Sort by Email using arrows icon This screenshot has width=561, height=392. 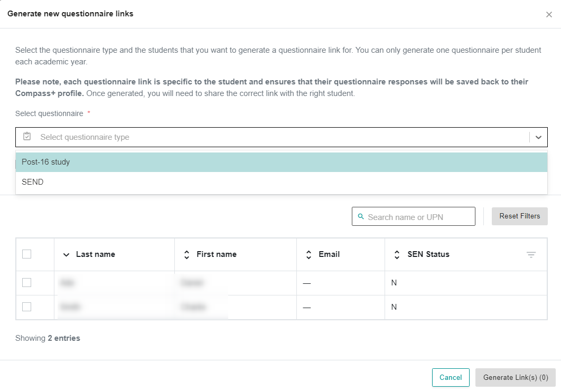pos(308,255)
